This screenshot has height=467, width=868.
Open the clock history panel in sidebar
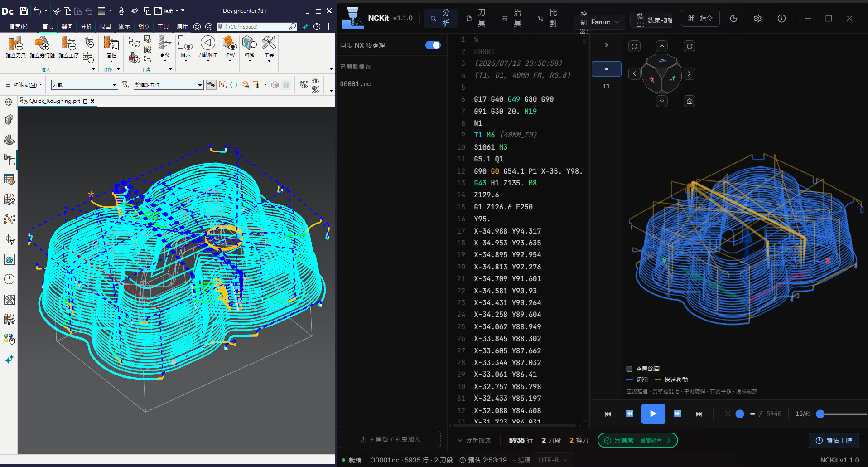point(9,279)
